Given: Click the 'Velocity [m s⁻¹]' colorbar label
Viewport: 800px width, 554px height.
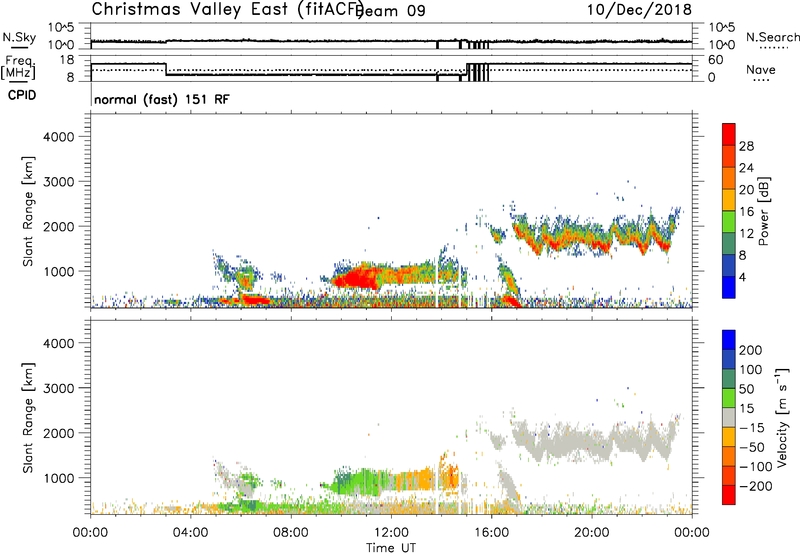Looking at the screenshot, I should pos(782,417).
